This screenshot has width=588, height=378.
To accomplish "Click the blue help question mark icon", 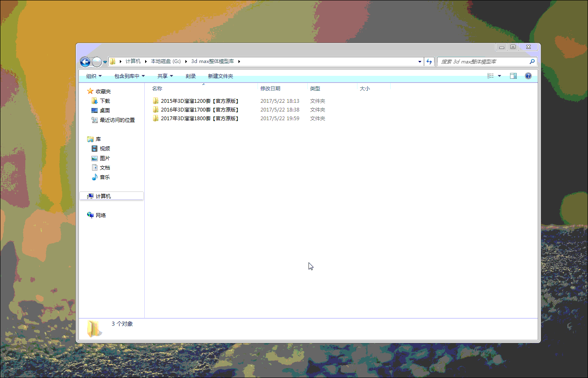I will click(x=528, y=76).
